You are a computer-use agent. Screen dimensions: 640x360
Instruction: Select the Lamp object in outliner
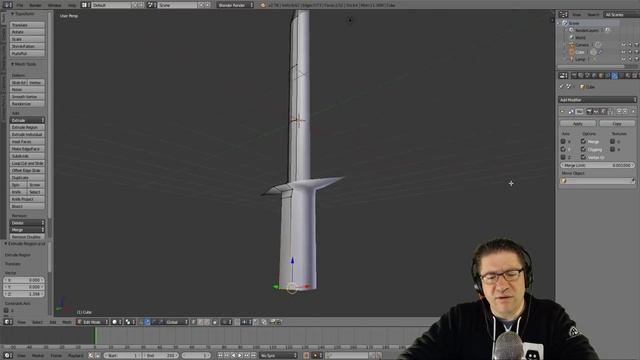[580, 60]
